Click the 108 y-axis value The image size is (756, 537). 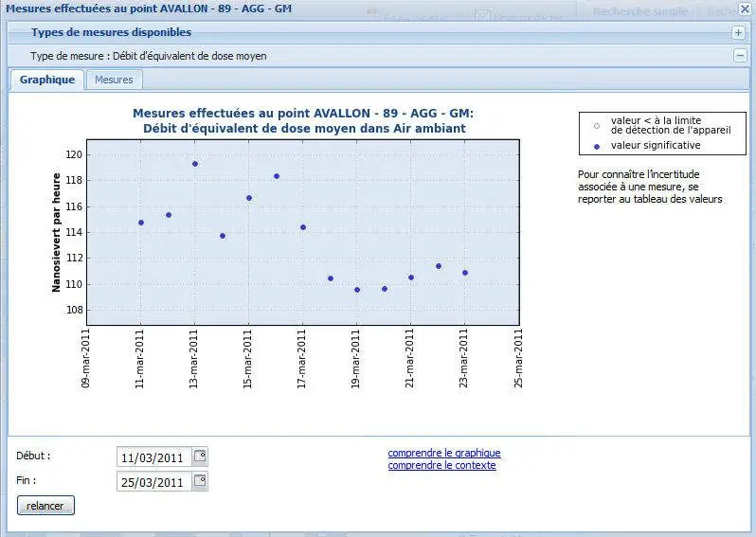pos(74,310)
